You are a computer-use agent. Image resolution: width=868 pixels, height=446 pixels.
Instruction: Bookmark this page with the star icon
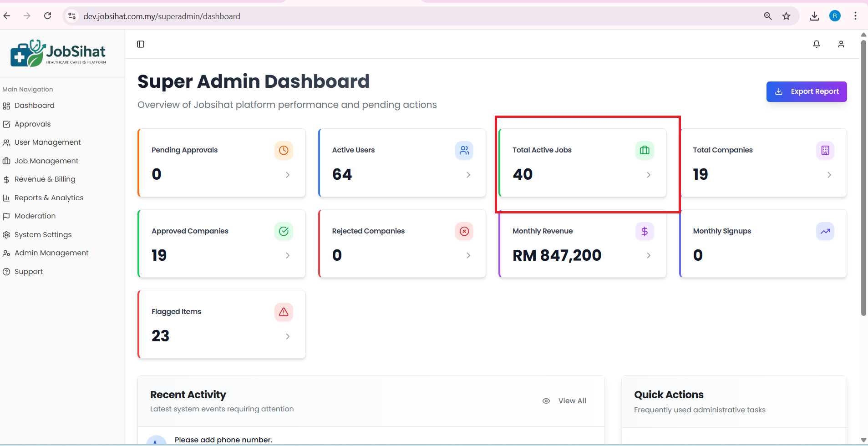786,16
